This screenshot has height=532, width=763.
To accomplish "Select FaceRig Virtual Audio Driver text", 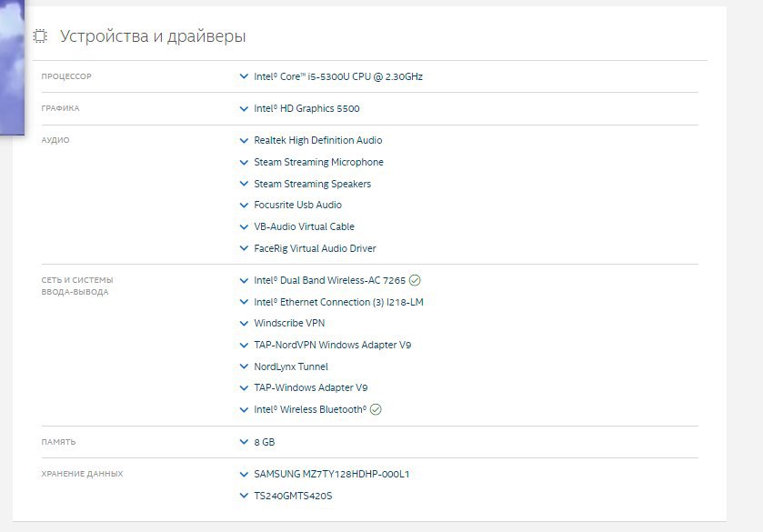I will (x=315, y=248).
